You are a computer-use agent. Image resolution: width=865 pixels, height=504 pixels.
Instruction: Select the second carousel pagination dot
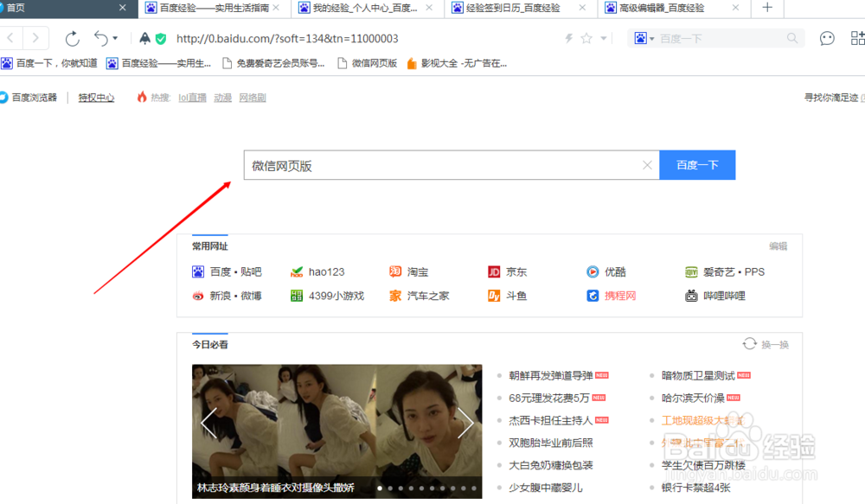click(390, 488)
